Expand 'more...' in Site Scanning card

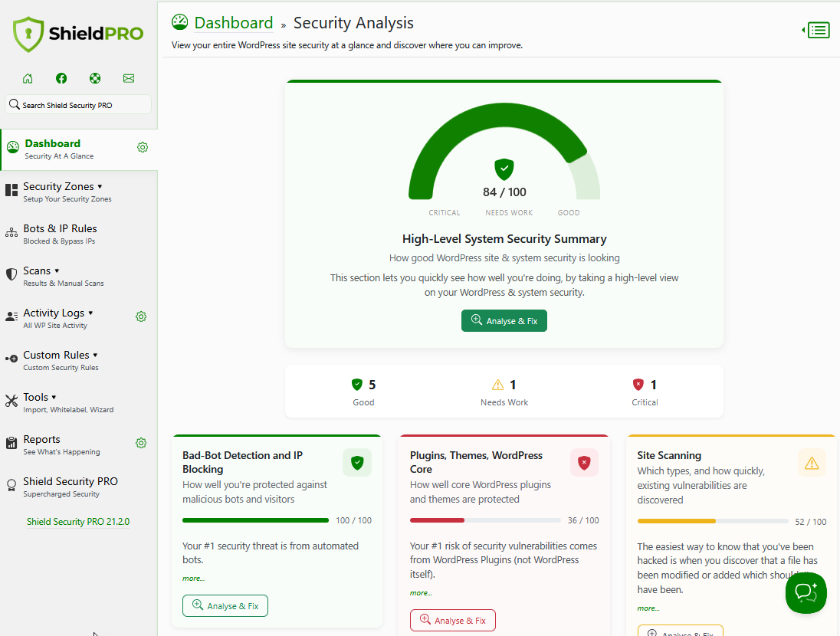648,608
